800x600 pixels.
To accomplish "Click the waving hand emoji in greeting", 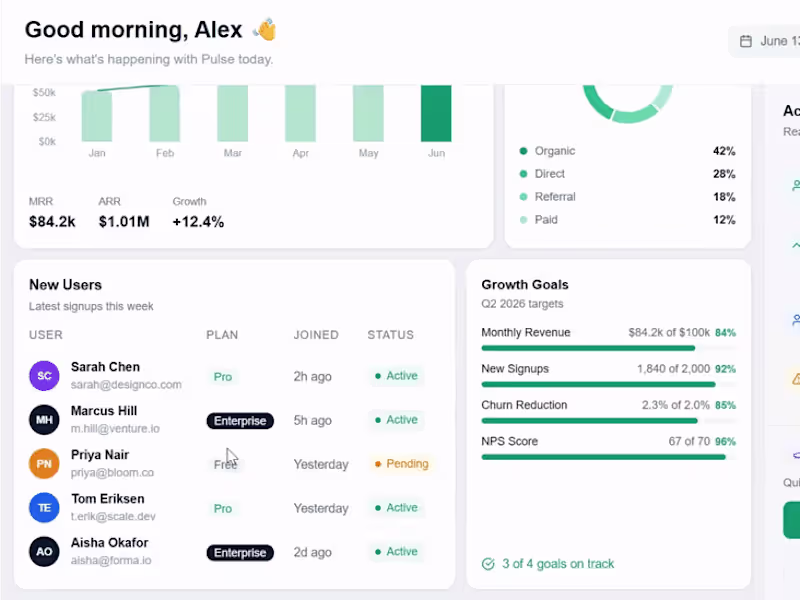I will coord(265,30).
